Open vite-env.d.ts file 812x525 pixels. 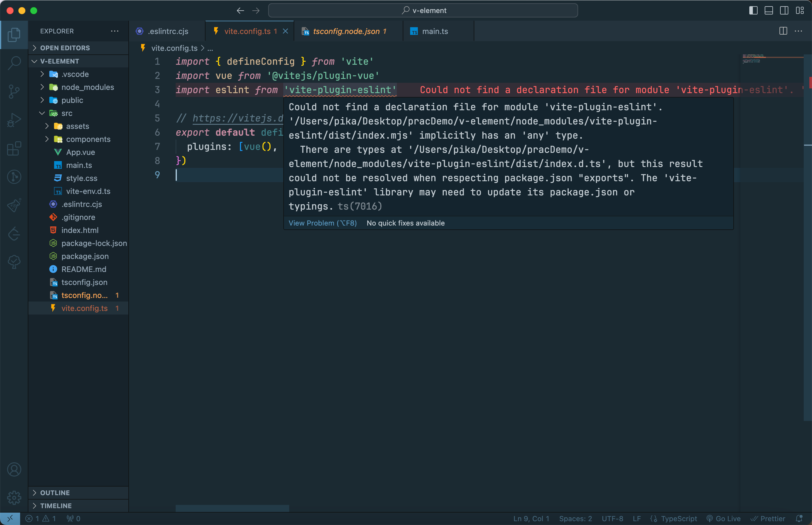click(x=78, y=191)
